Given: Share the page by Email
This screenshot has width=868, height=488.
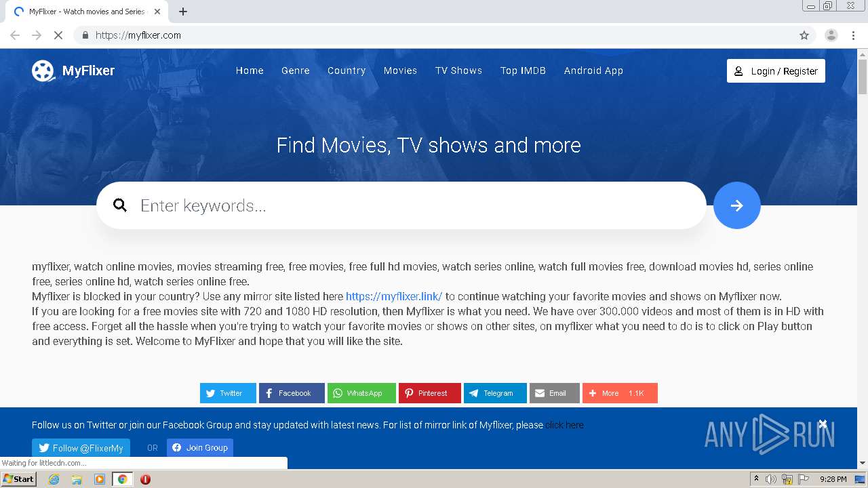Looking at the screenshot, I should point(555,393).
